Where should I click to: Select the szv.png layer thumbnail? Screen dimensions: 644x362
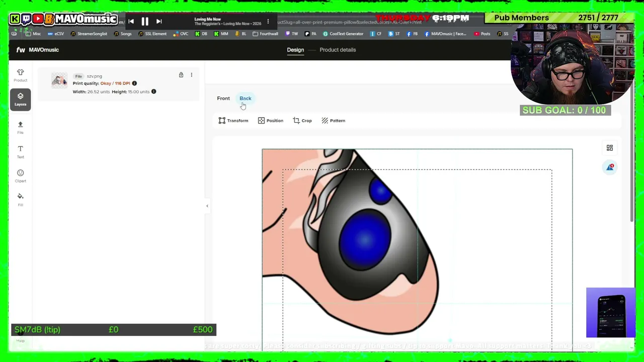click(x=59, y=80)
